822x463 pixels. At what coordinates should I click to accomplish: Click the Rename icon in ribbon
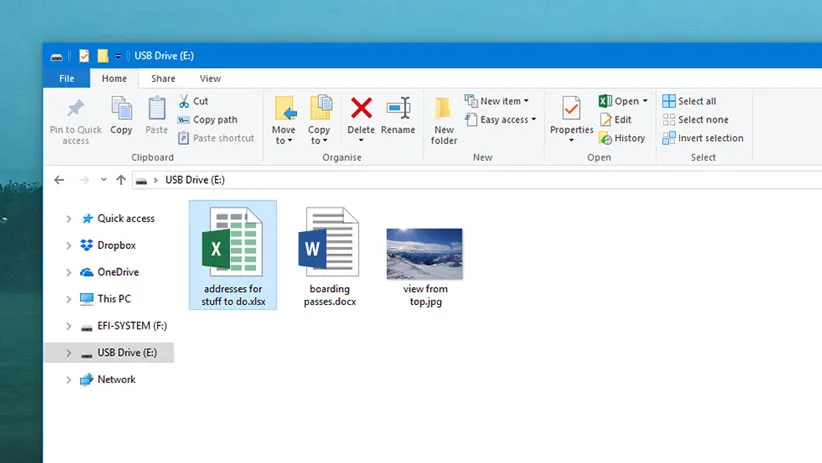(398, 108)
